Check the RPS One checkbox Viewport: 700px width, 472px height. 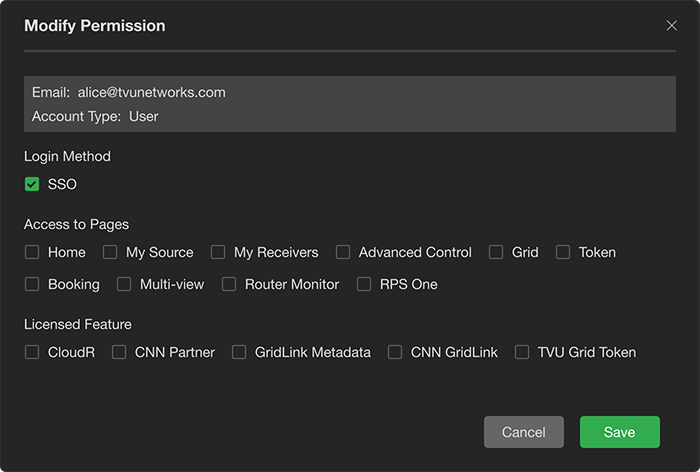click(x=364, y=284)
